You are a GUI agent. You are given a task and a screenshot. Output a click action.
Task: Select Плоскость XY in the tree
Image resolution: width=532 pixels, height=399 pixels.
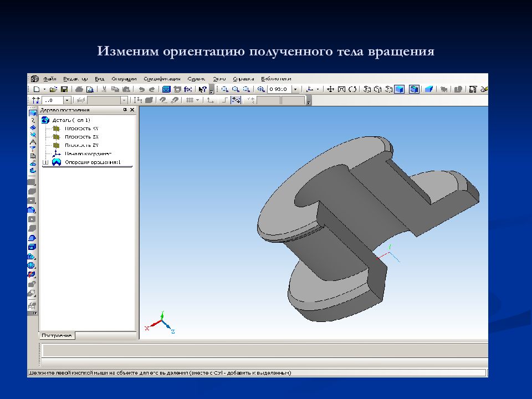[81, 129]
